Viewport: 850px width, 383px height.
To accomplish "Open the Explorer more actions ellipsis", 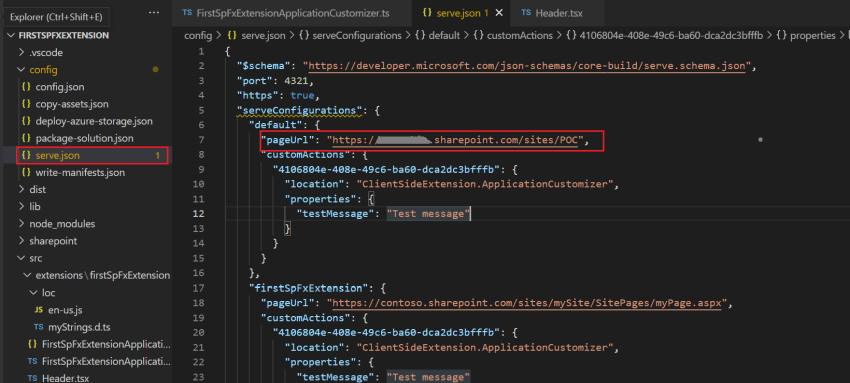I will (154, 12).
